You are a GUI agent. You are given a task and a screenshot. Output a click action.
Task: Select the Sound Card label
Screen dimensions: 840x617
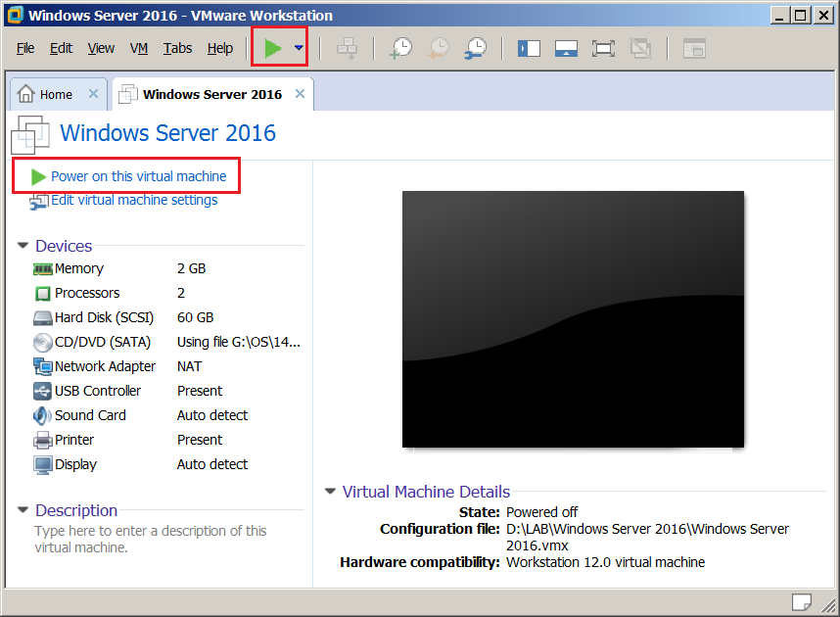(90, 415)
